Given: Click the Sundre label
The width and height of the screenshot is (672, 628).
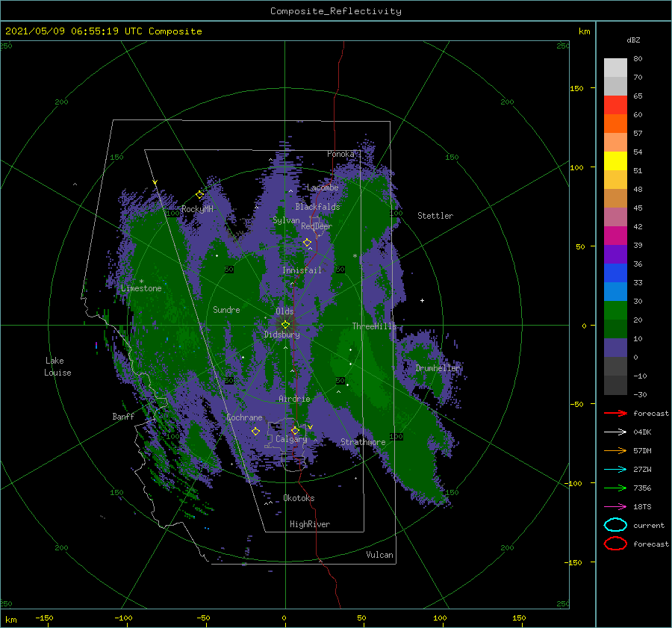Looking at the screenshot, I should (226, 309).
